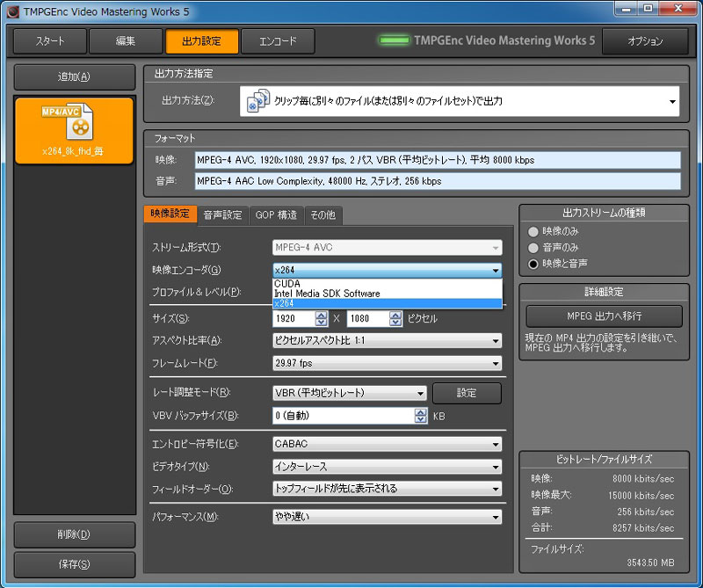
Task: Expand the 出力方法 dropdown
Action: pos(672,101)
